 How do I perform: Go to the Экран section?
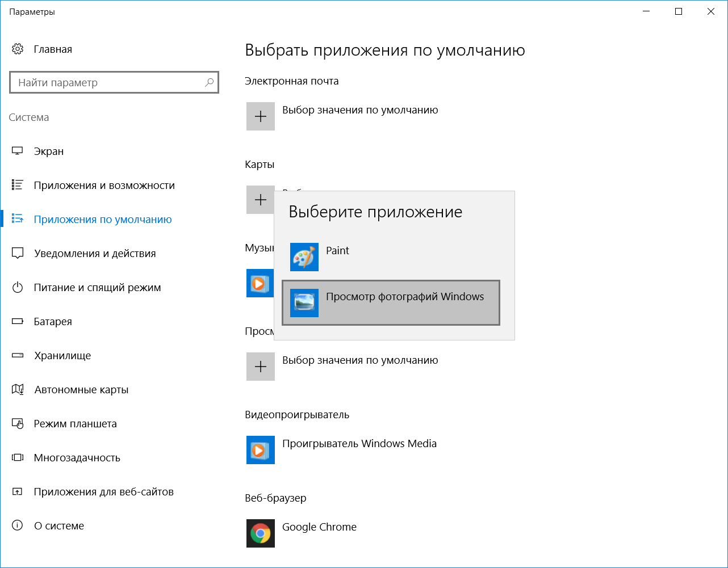[114, 152]
